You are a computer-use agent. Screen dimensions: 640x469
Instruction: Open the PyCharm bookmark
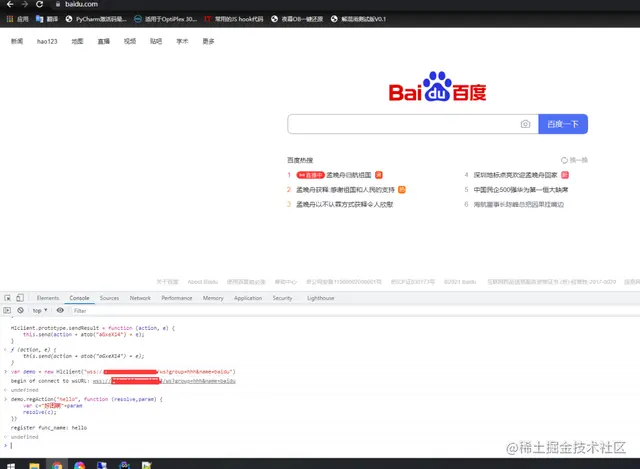(x=96, y=19)
